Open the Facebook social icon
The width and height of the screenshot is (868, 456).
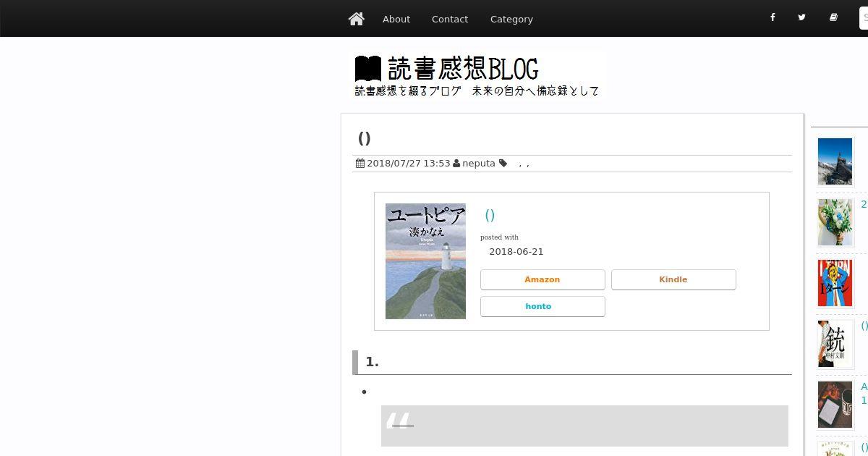coord(773,17)
